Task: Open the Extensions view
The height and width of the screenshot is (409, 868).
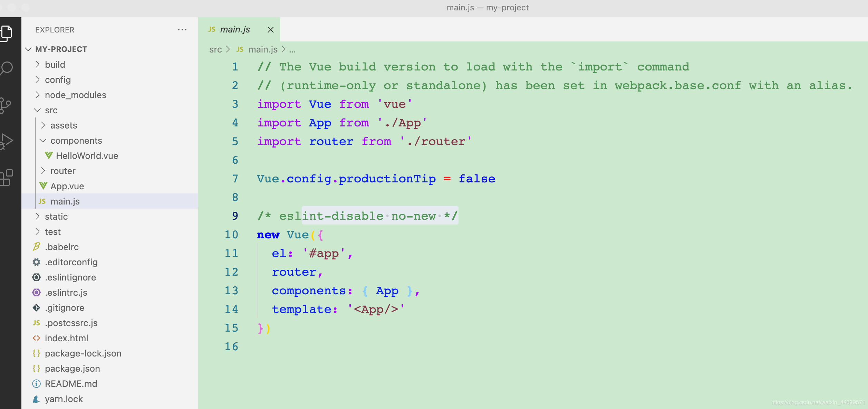Action: tap(6, 178)
